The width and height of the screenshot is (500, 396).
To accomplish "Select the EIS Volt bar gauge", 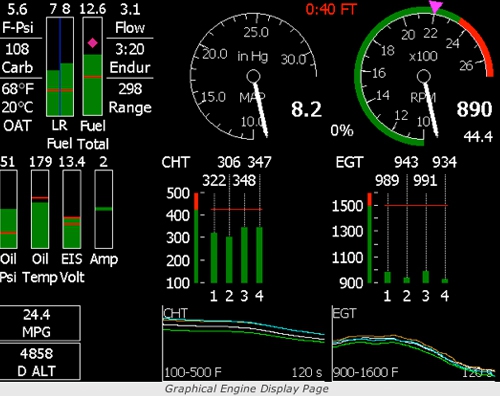I will [x=72, y=209].
